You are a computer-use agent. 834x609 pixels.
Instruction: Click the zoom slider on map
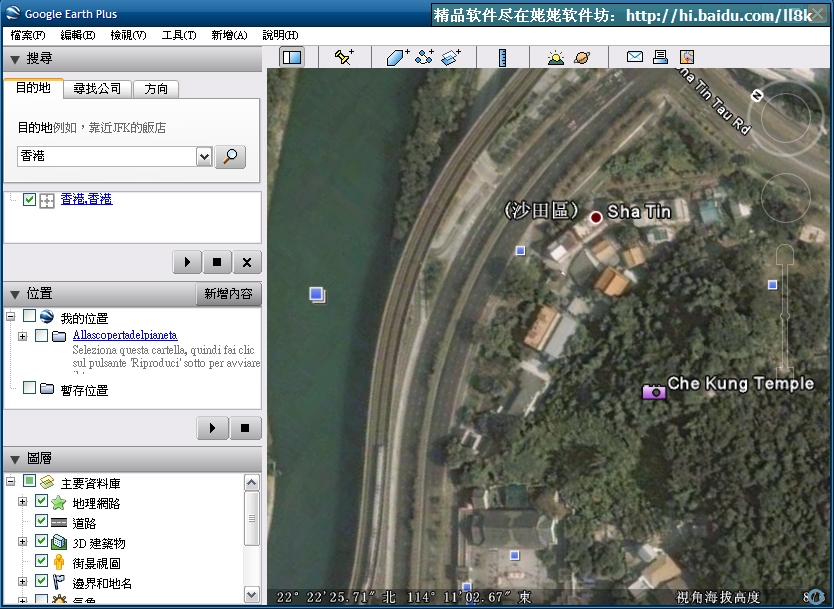(785, 314)
